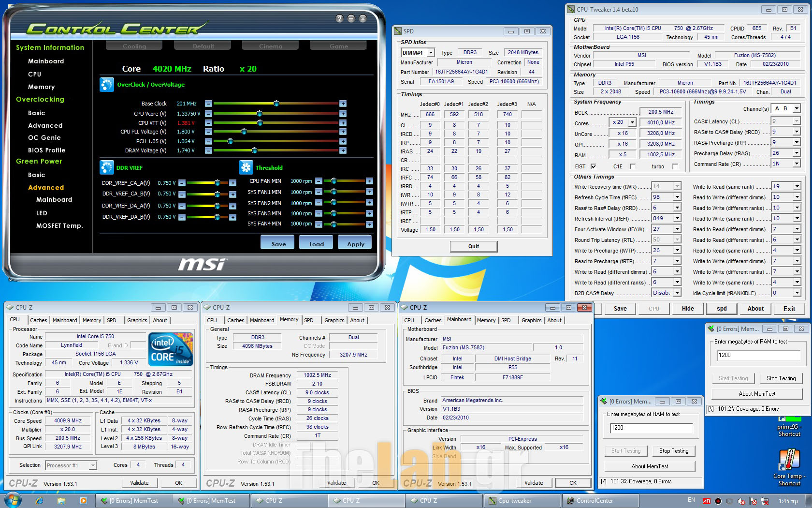Click the RAM megabytes field in upper MemTest
Viewport: 812px width, 508px height.
[759, 355]
